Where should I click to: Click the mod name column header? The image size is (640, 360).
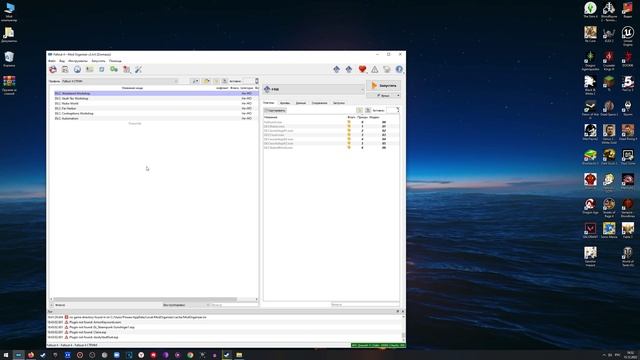(133, 88)
